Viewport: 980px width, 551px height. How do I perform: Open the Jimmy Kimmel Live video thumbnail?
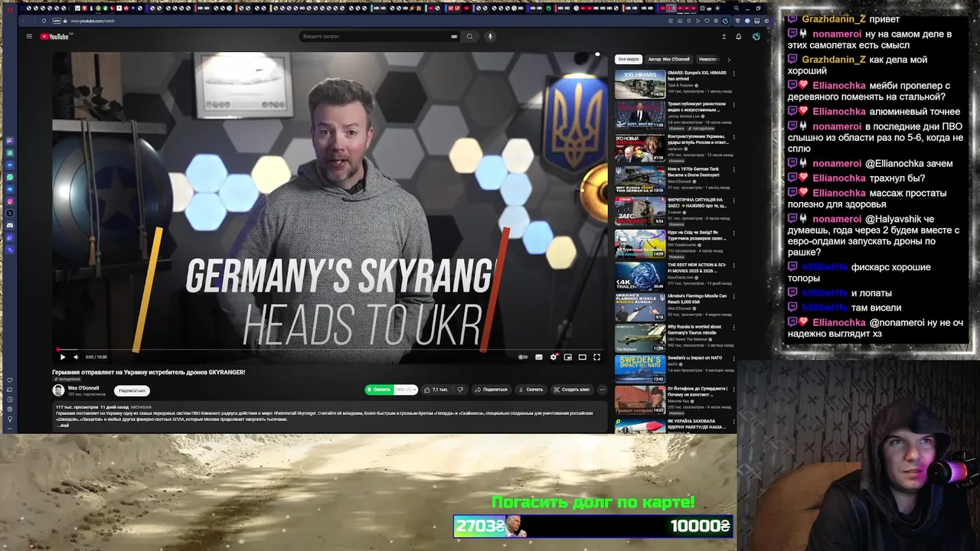640,116
